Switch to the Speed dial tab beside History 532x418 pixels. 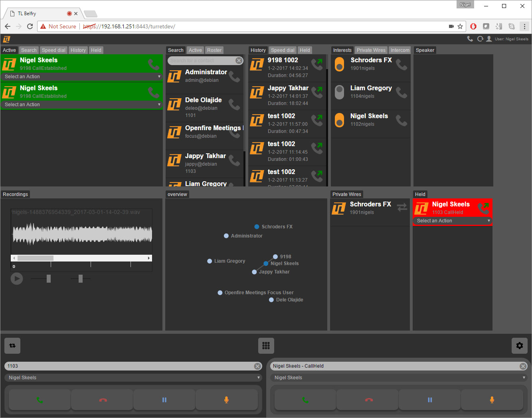click(x=283, y=50)
